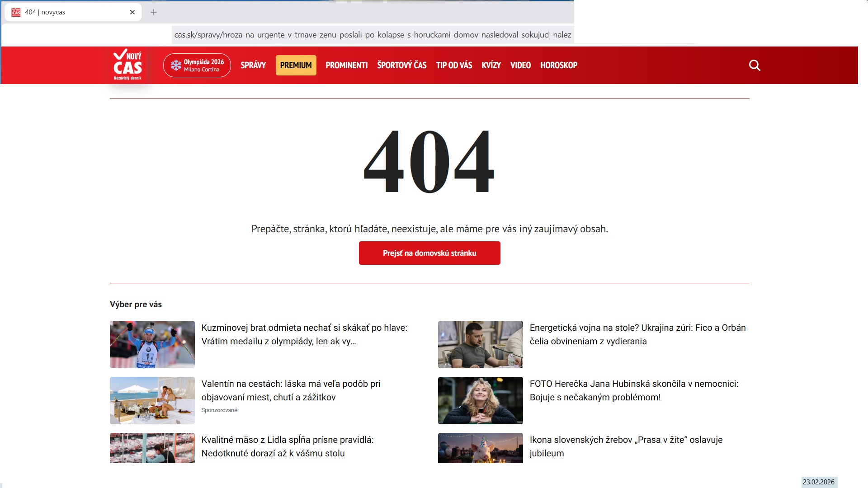Go to Prominenti section

point(347,66)
